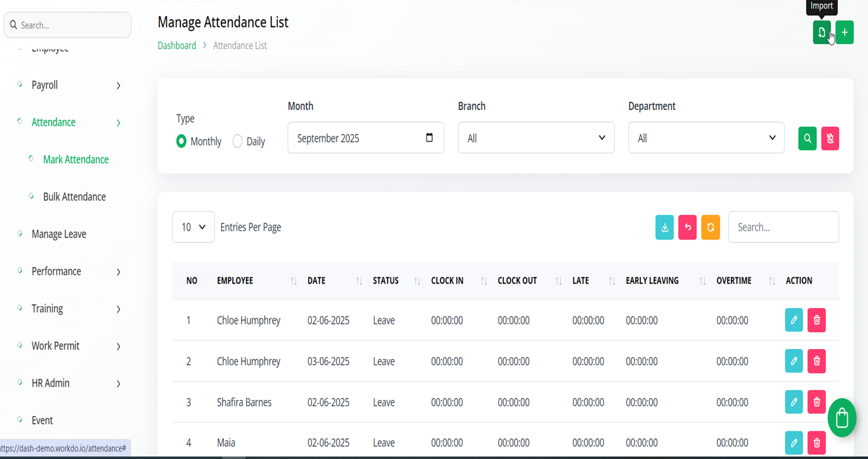Click the green search filter icon

pyautogui.click(x=807, y=138)
